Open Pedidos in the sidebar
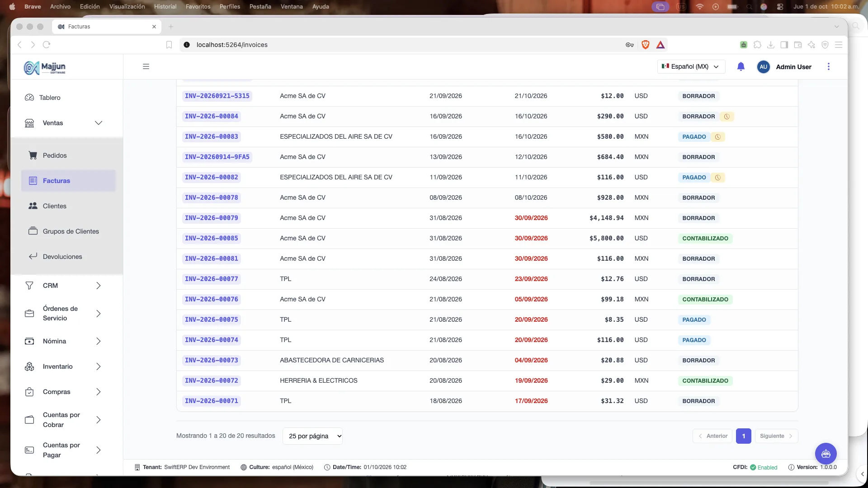The width and height of the screenshot is (868, 488). coord(68,155)
